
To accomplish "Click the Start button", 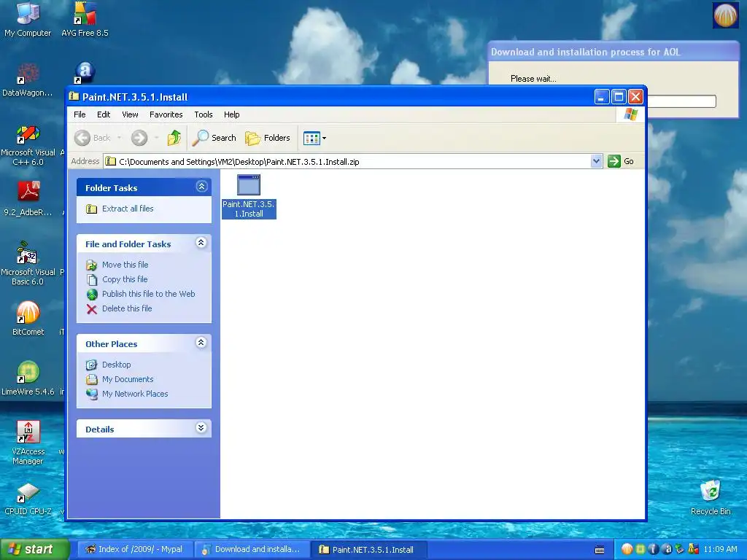I will point(34,549).
